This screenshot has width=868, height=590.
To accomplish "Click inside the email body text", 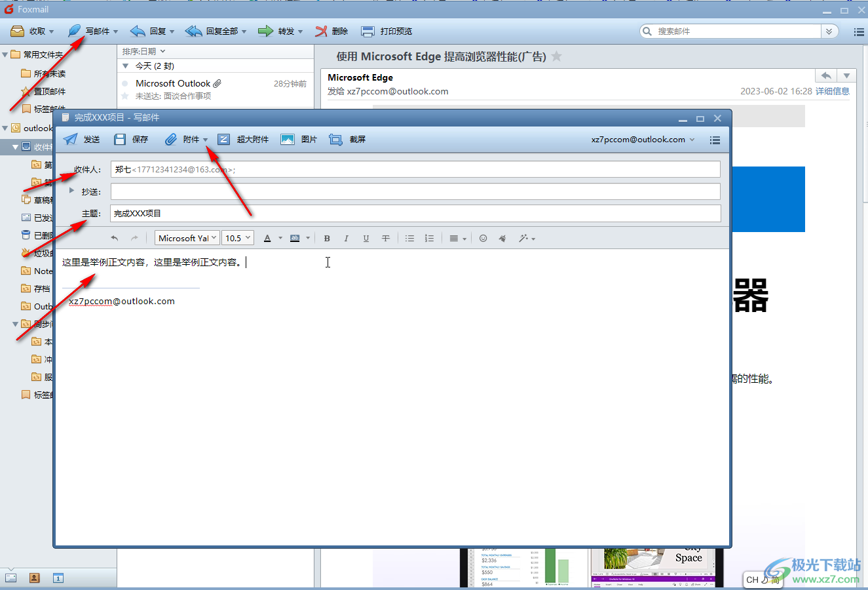I will point(152,262).
